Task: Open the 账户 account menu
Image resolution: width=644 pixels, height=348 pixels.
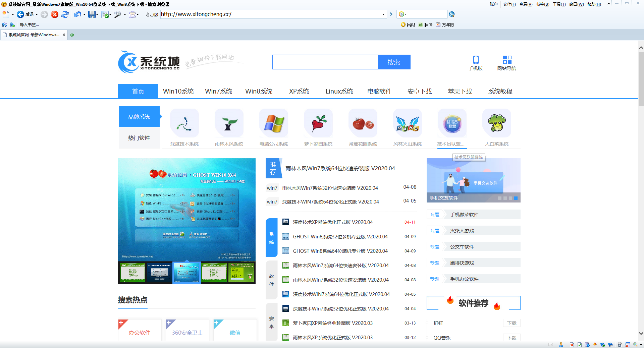Action: click(493, 4)
